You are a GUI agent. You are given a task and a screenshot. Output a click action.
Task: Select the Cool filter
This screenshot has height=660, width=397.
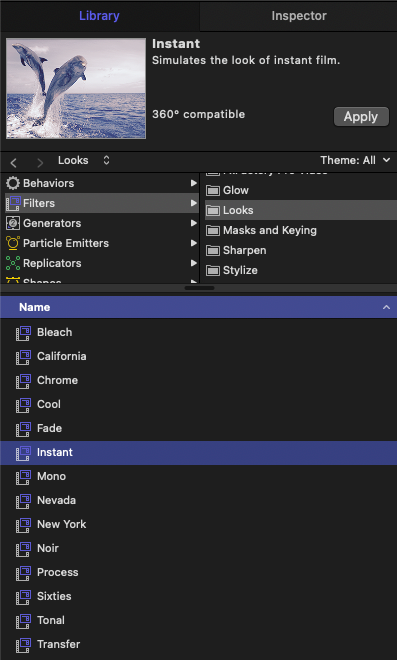(198, 404)
